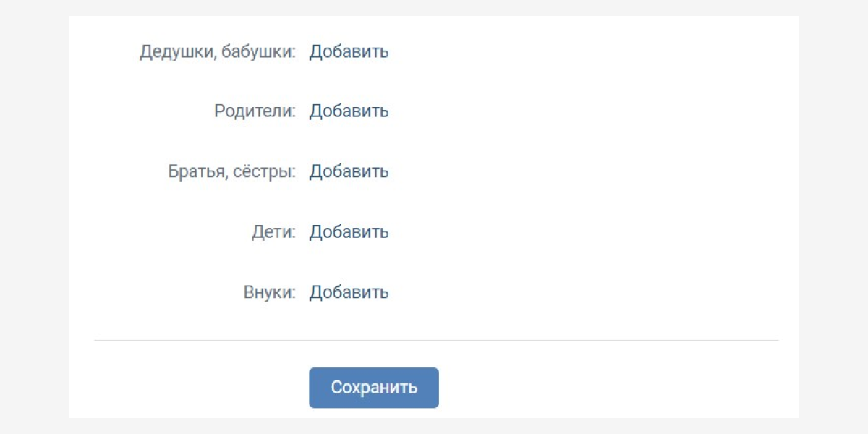Select the Дети field label

tap(273, 232)
